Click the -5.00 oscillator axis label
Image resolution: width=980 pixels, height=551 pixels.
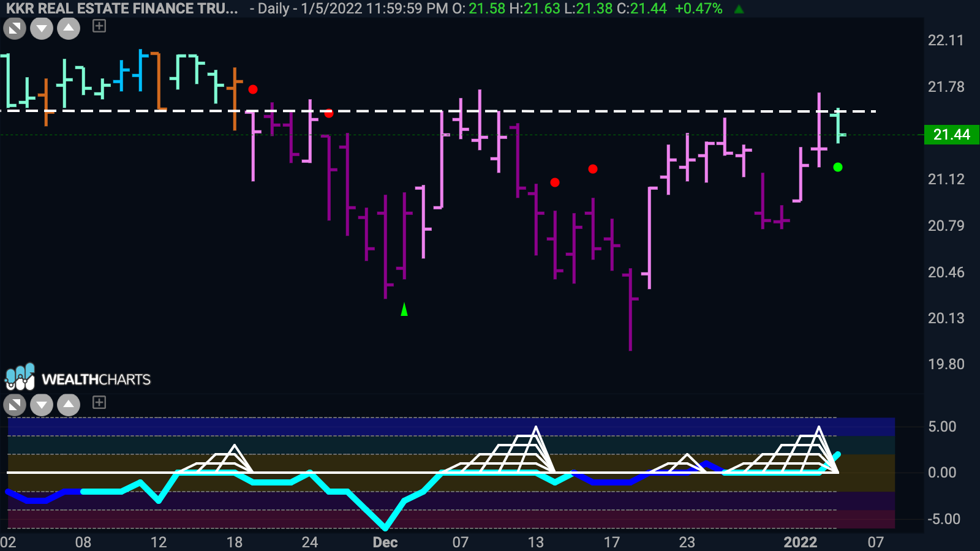pos(944,519)
